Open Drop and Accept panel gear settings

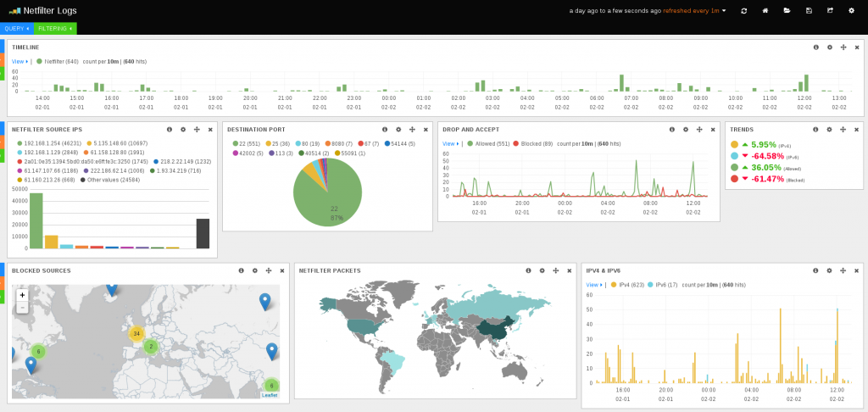[685, 130]
